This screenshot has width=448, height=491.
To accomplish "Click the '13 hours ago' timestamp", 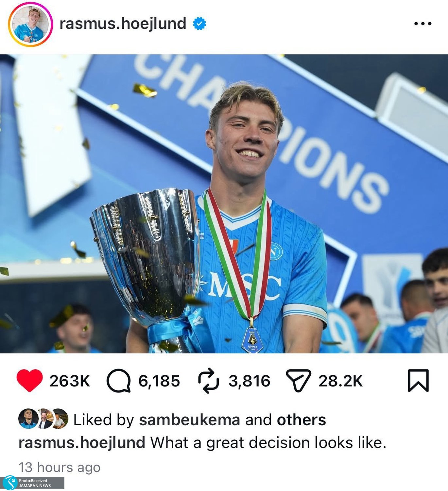I will tap(59, 467).
